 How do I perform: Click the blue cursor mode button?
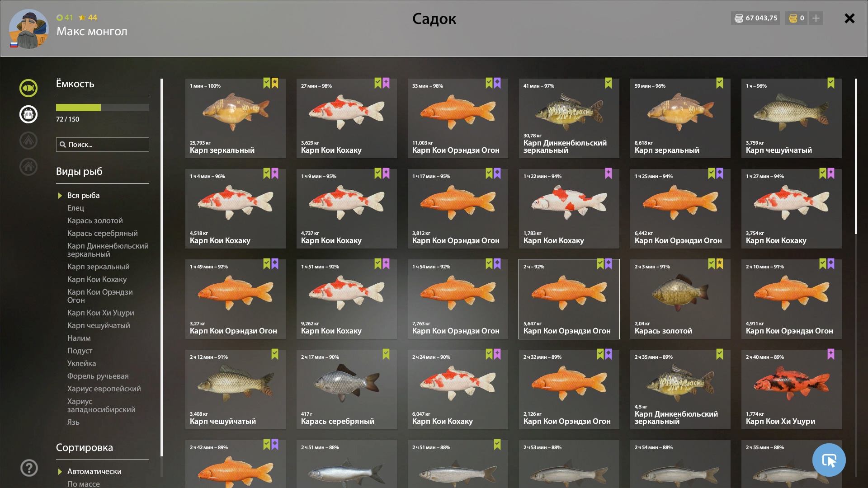click(x=829, y=460)
